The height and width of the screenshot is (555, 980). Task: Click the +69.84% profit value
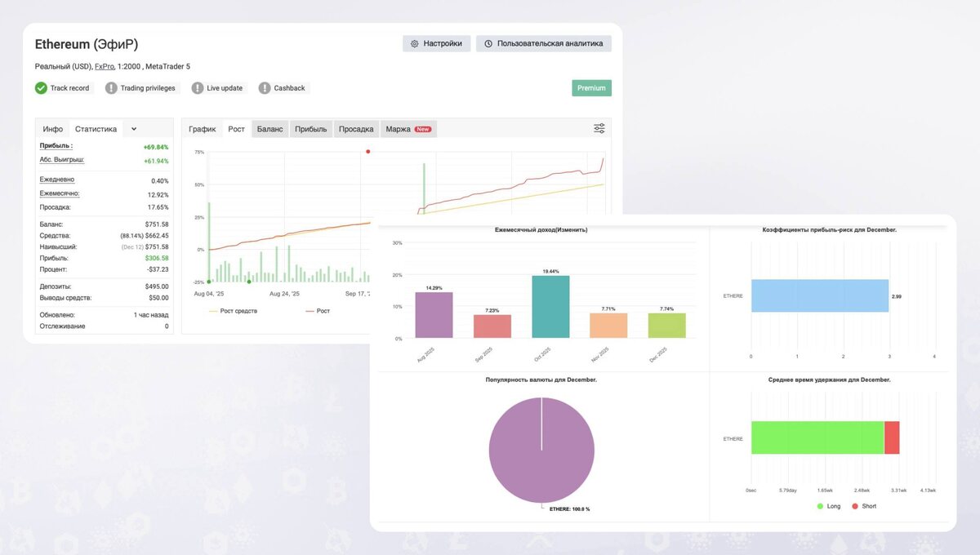point(156,148)
